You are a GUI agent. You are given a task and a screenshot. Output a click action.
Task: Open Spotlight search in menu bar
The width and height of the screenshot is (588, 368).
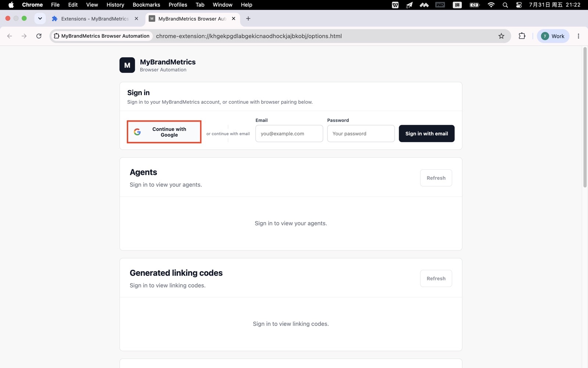coord(505,5)
